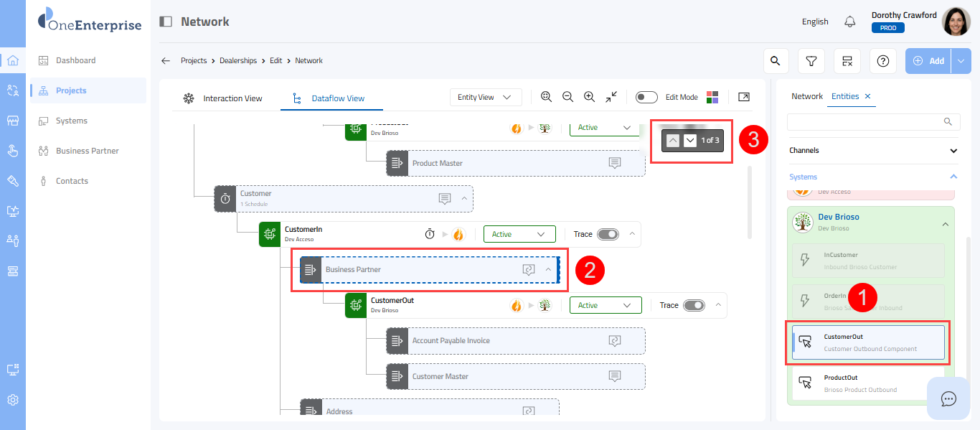This screenshot has height=430, width=980.
Task: Open comment icon on Product Master
Action: [x=615, y=163]
